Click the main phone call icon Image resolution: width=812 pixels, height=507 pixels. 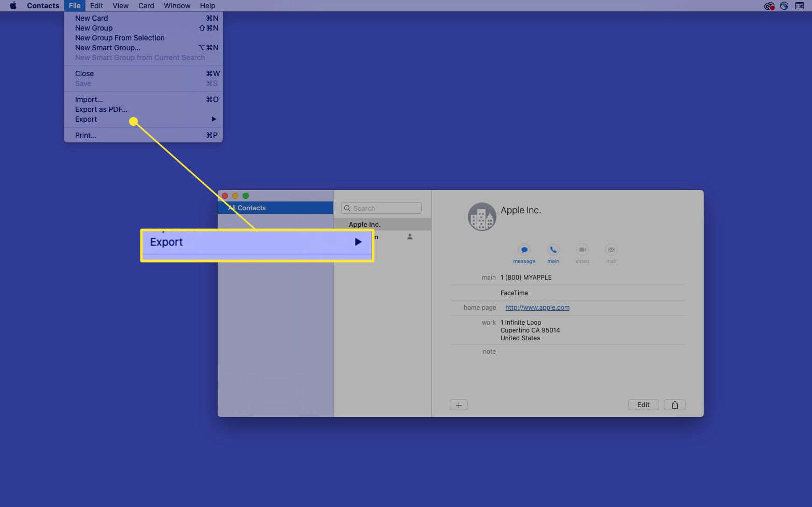[x=553, y=250]
